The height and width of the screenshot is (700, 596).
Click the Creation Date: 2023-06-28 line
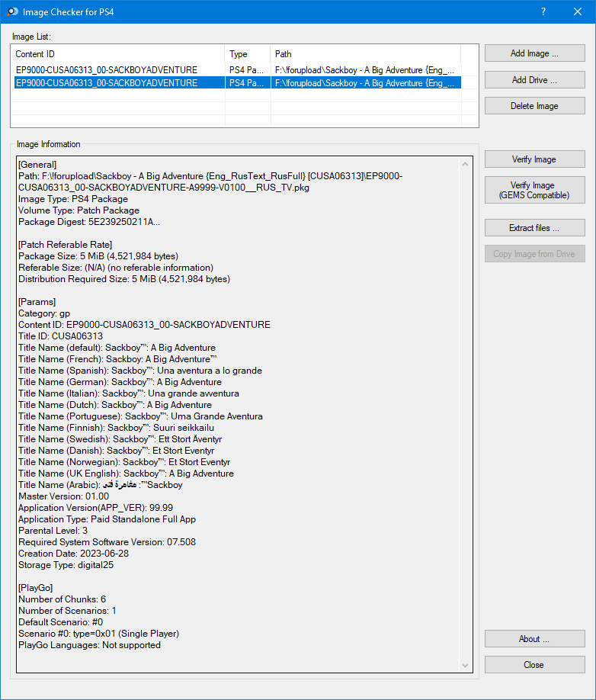[74, 554]
